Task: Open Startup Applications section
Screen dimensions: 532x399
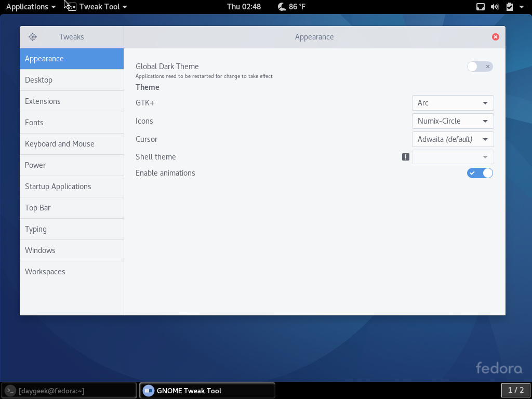Action: [x=72, y=187]
